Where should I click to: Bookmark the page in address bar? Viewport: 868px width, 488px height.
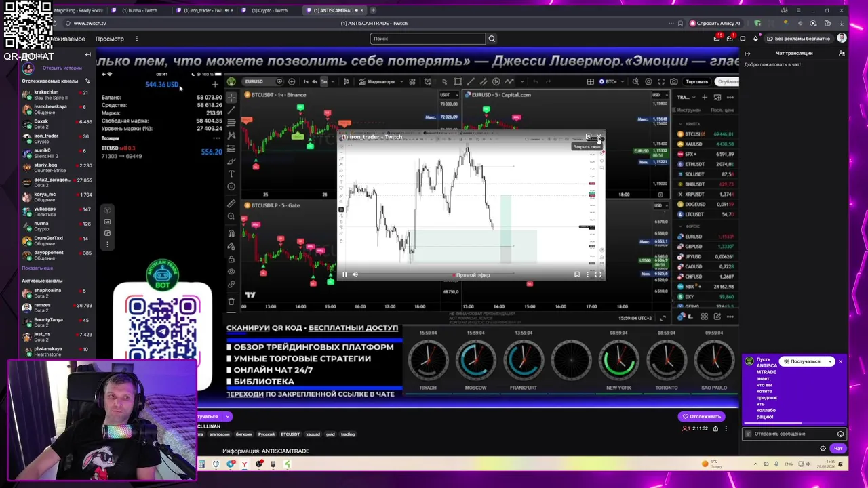tap(680, 23)
